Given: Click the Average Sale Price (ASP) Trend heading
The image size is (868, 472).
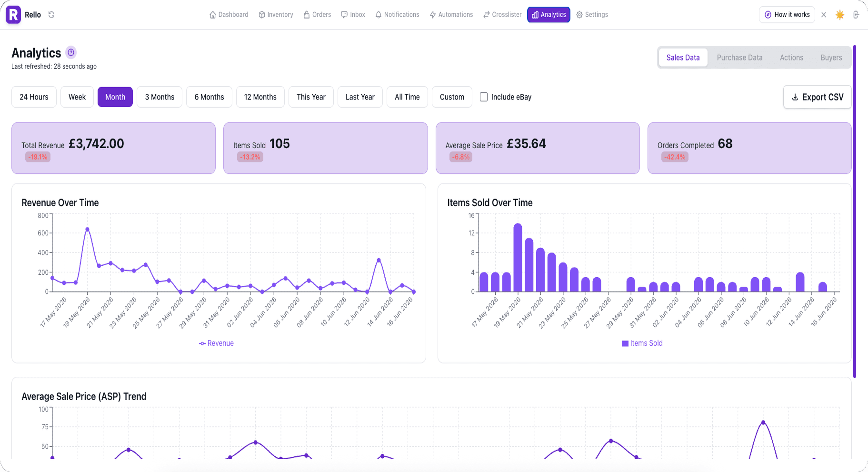Looking at the screenshot, I should 84,397.
